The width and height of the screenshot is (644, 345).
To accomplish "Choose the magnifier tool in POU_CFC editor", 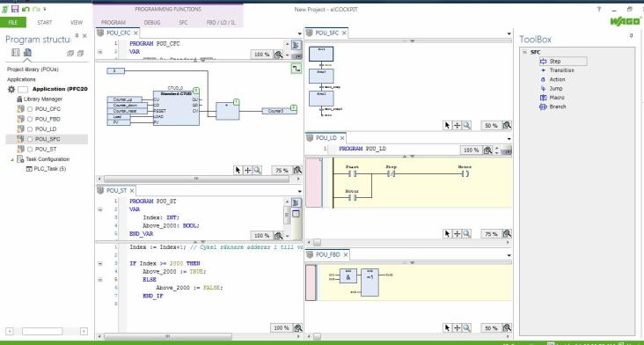I will (x=257, y=170).
